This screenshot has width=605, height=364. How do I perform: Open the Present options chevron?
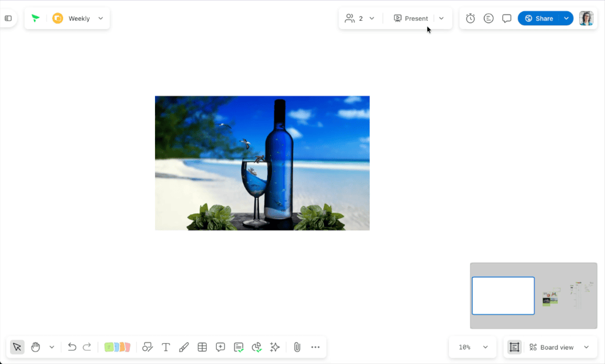point(441,18)
